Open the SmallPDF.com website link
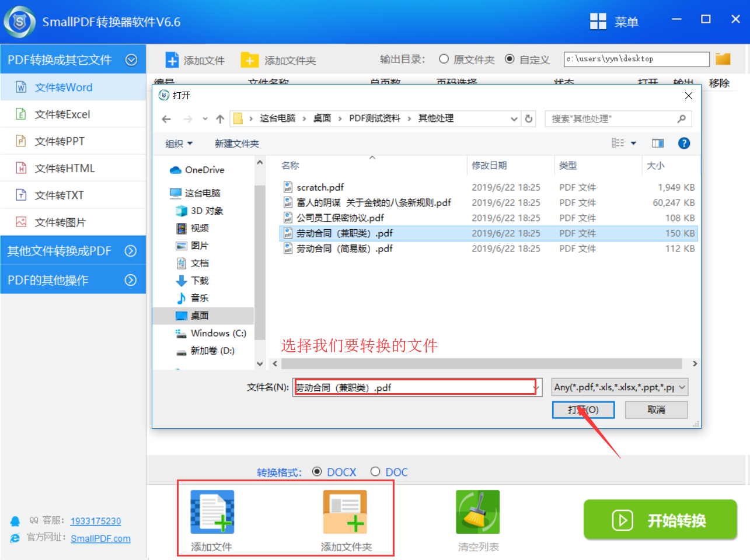The image size is (750, 560). pyautogui.click(x=100, y=538)
